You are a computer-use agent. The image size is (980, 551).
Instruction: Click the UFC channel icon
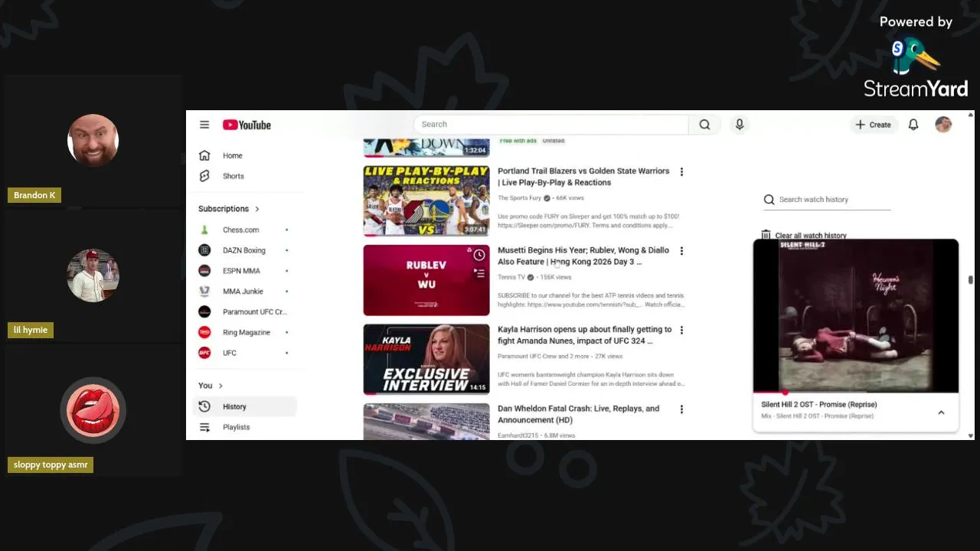tap(204, 353)
